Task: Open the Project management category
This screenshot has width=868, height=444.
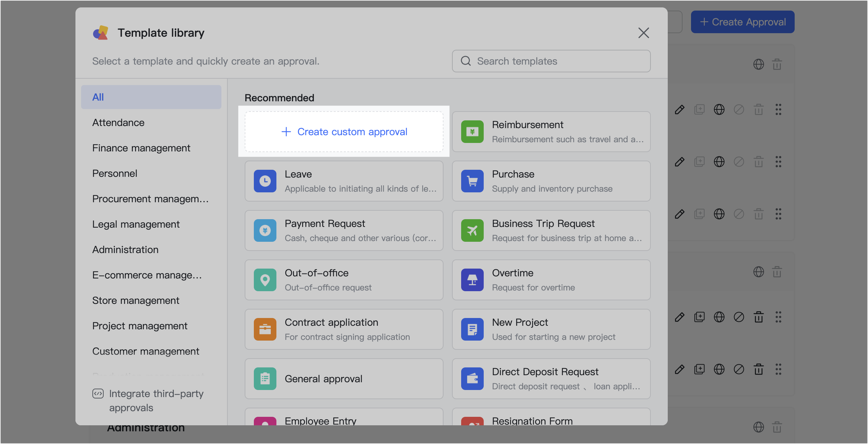Action: tap(140, 326)
